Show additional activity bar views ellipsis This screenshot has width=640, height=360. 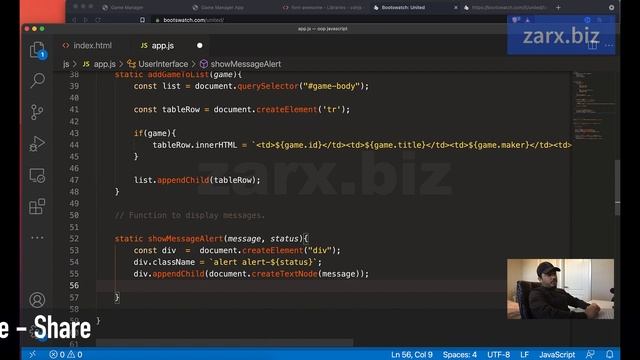tap(37, 238)
